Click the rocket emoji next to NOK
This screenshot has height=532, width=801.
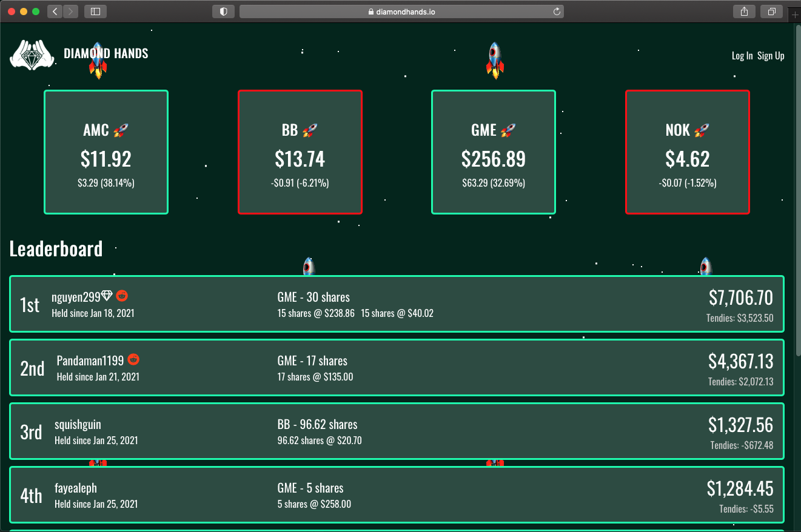coord(702,130)
